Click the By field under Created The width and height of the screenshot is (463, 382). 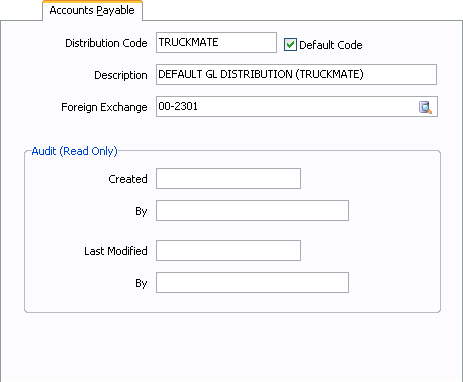coord(252,210)
